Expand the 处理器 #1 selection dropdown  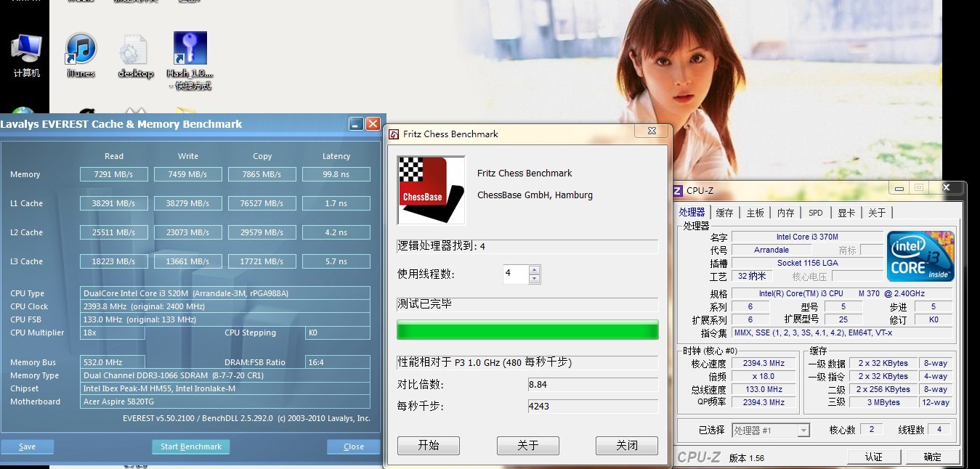(x=803, y=431)
